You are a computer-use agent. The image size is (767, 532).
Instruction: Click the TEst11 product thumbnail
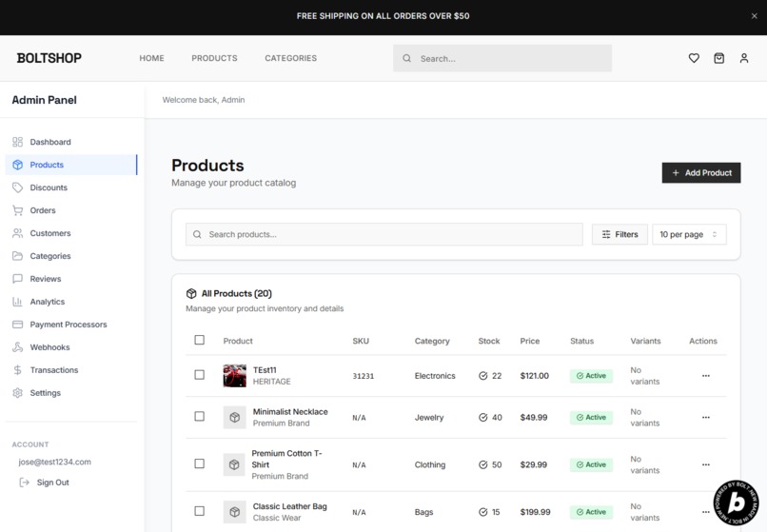tap(235, 376)
